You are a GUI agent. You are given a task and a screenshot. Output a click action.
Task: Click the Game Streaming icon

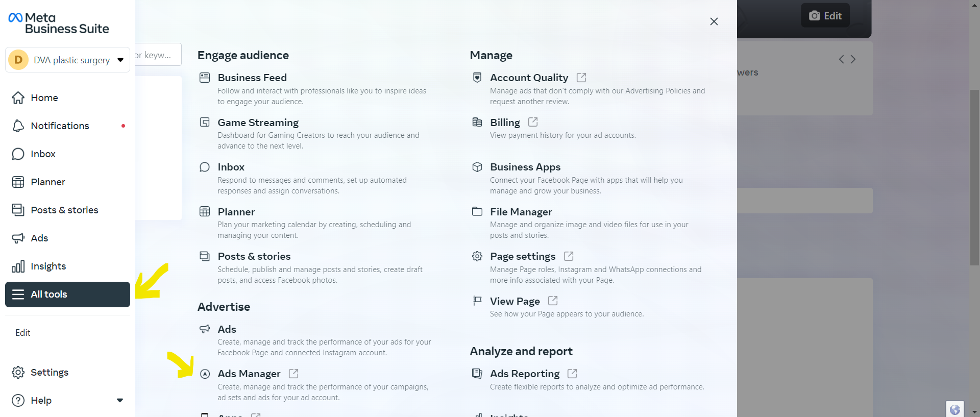[205, 122]
